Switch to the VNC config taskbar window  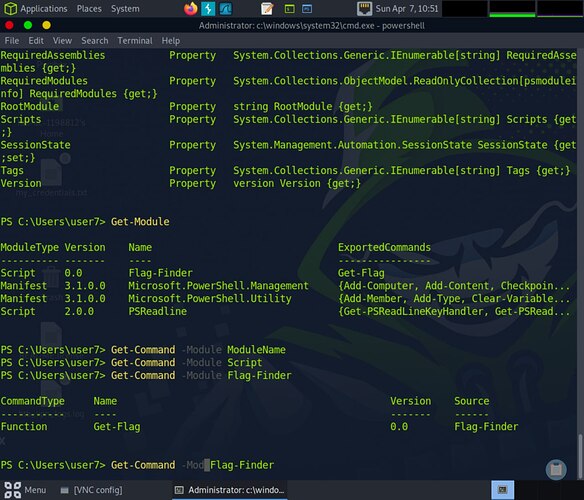(x=92, y=490)
